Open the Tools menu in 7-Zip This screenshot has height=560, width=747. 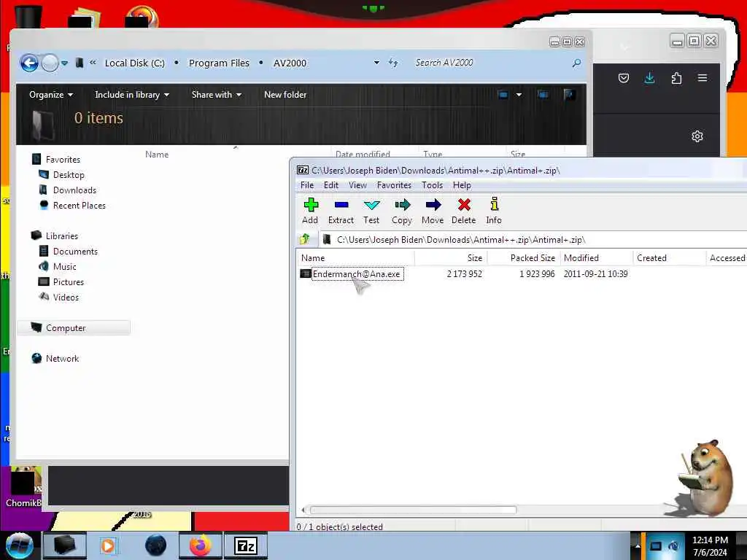432,185
